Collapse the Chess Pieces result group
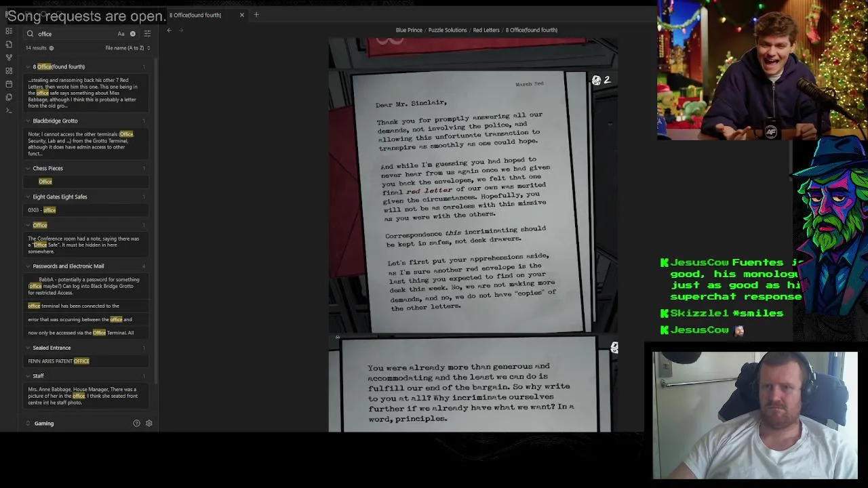Viewport: 868px width, 488px height. point(28,169)
